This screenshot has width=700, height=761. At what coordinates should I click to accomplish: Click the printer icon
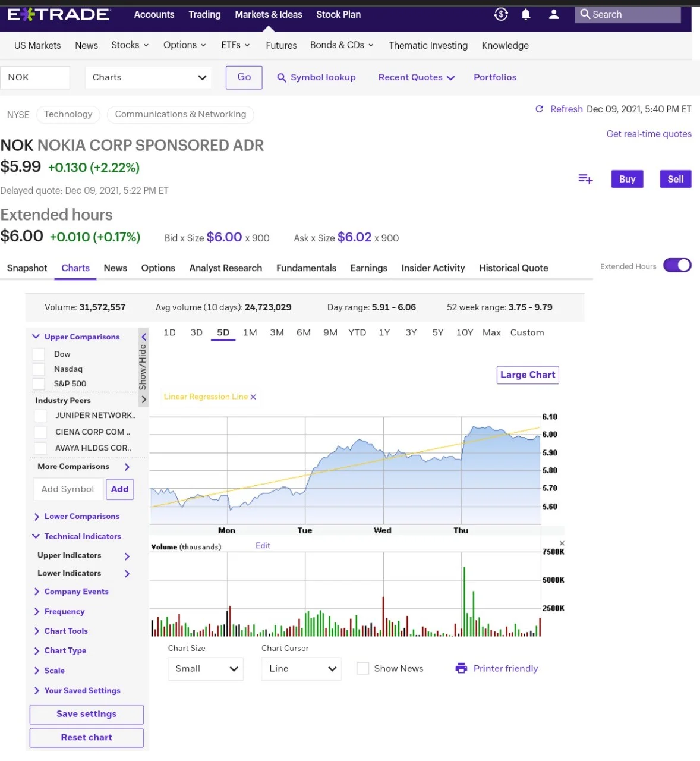(461, 668)
